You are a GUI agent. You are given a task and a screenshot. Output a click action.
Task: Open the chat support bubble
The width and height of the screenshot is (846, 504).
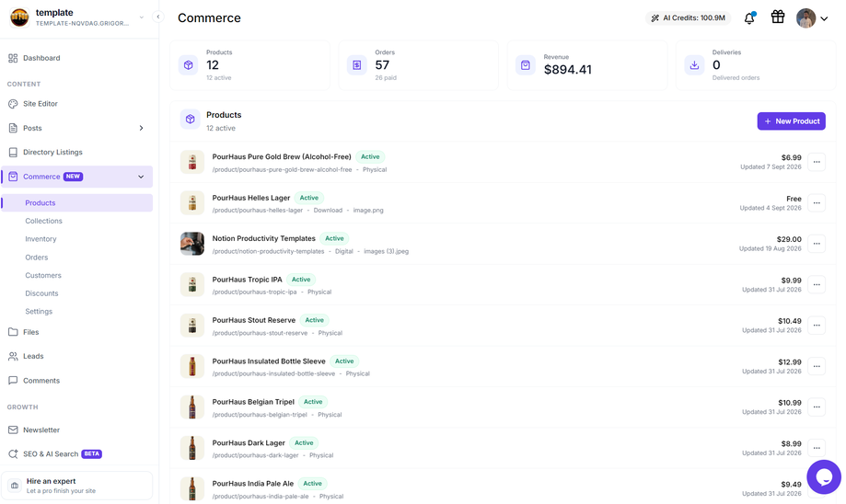coord(823,476)
